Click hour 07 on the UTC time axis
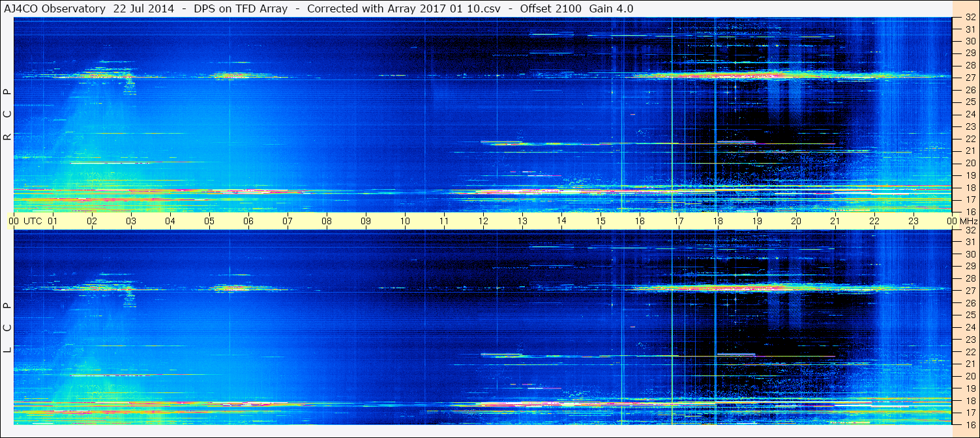 288,221
